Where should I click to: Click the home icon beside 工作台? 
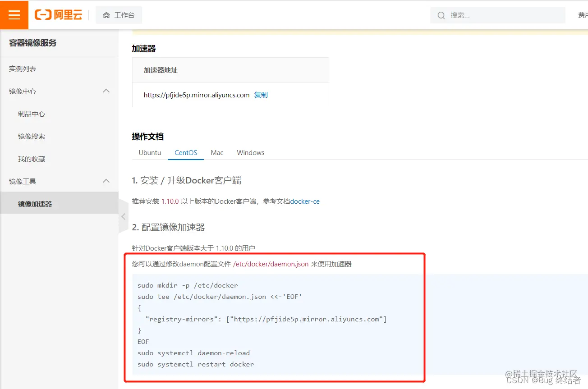106,15
